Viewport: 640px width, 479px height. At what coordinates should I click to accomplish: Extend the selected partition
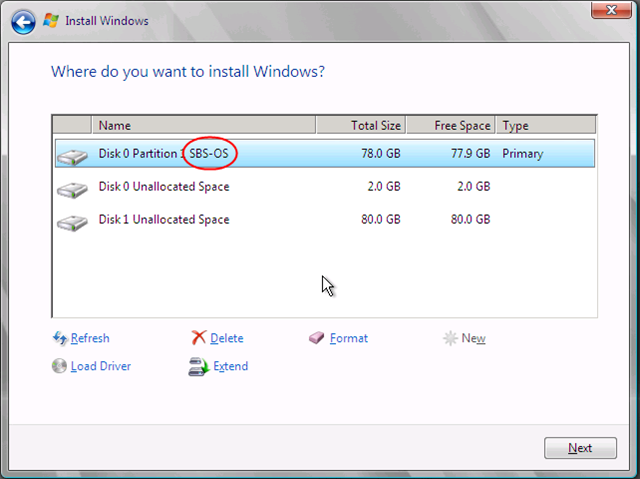(x=231, y=366)
